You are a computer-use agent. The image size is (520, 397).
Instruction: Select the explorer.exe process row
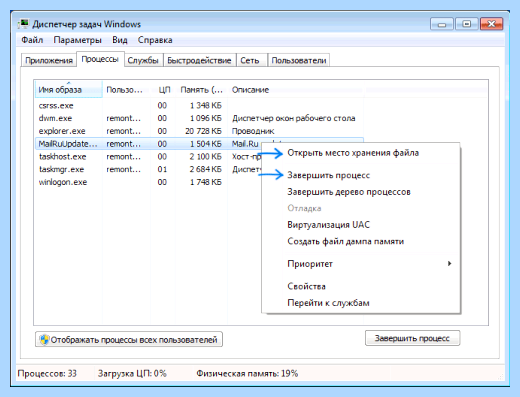[199, 131]
